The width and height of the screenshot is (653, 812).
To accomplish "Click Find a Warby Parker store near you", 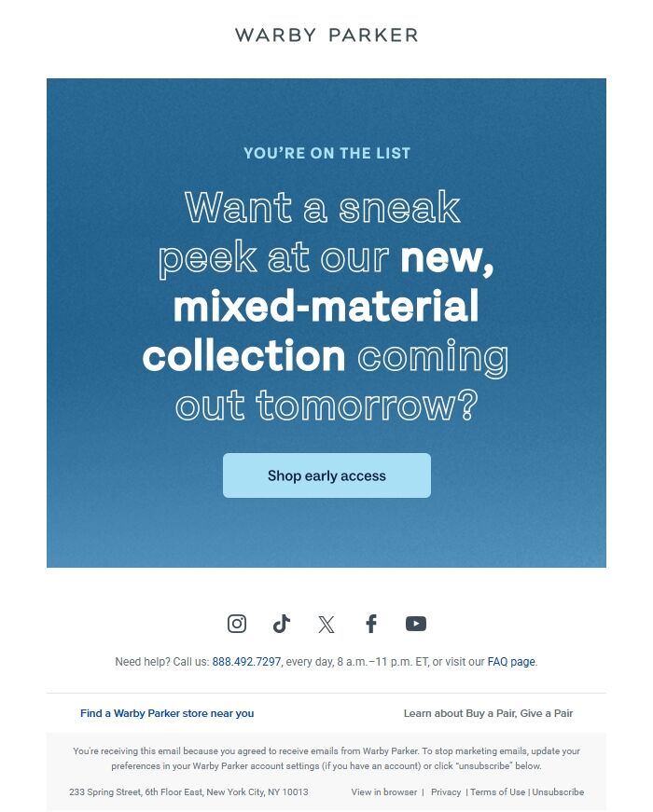I will point(166,713).
